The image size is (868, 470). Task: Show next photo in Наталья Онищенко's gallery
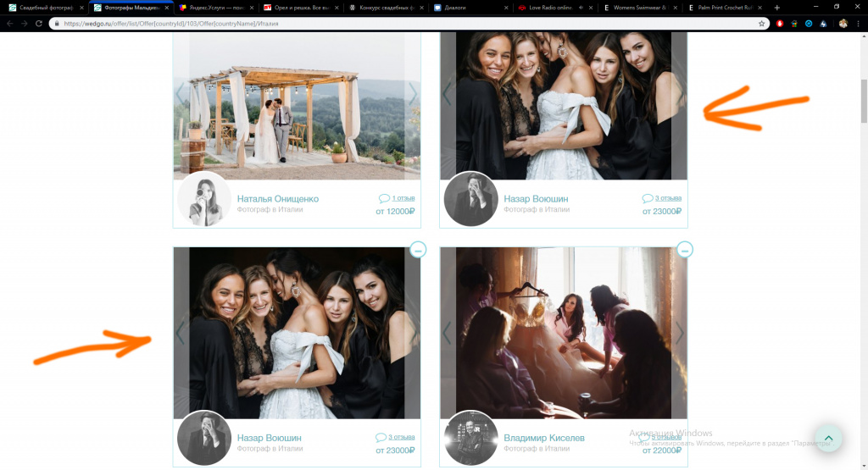pos(413,93)
